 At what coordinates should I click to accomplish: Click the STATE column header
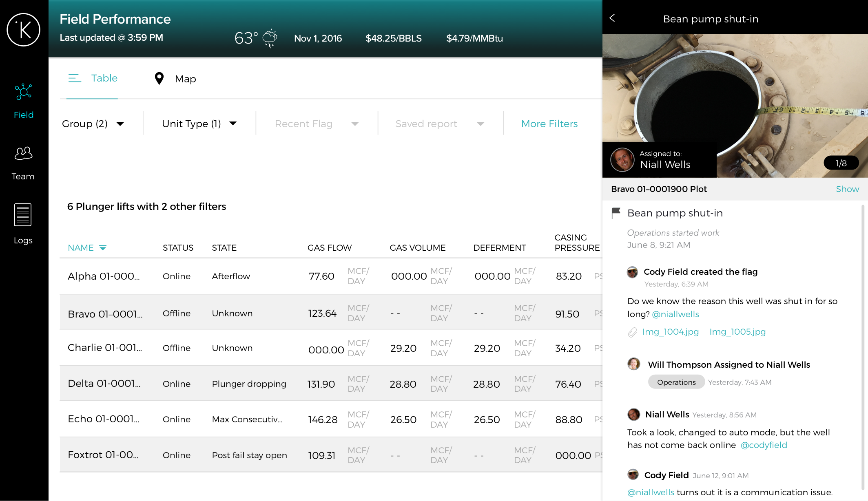(x=224, y=248)
